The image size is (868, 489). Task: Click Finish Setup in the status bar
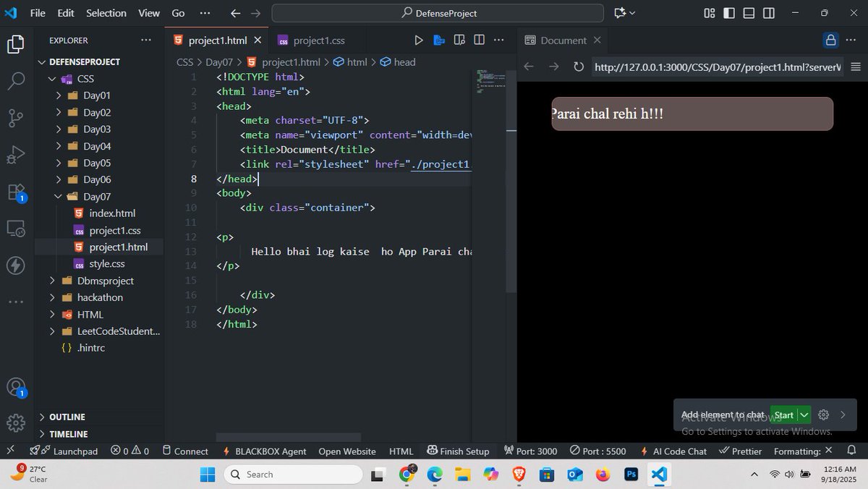pyautogui.click(x=465, y=451)
